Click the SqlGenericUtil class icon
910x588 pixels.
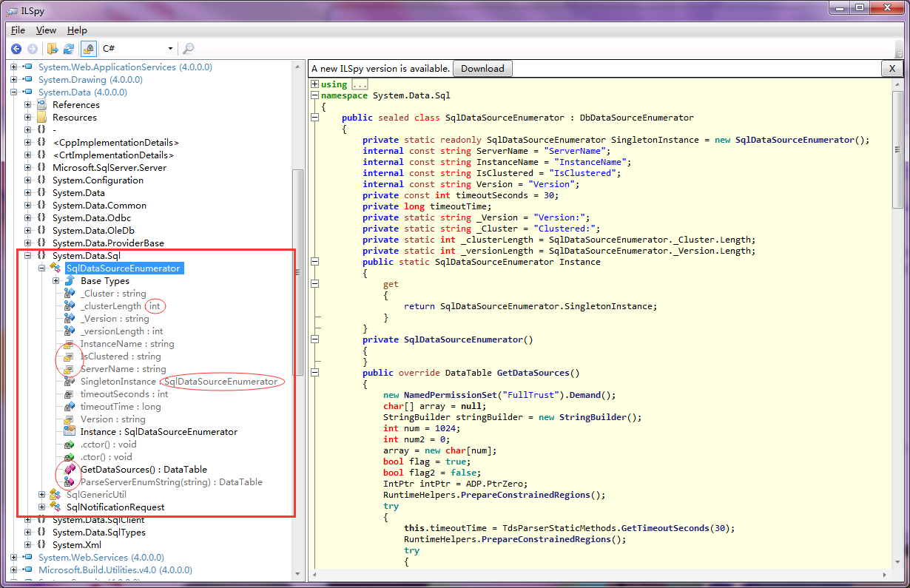(x=55, y=494)
